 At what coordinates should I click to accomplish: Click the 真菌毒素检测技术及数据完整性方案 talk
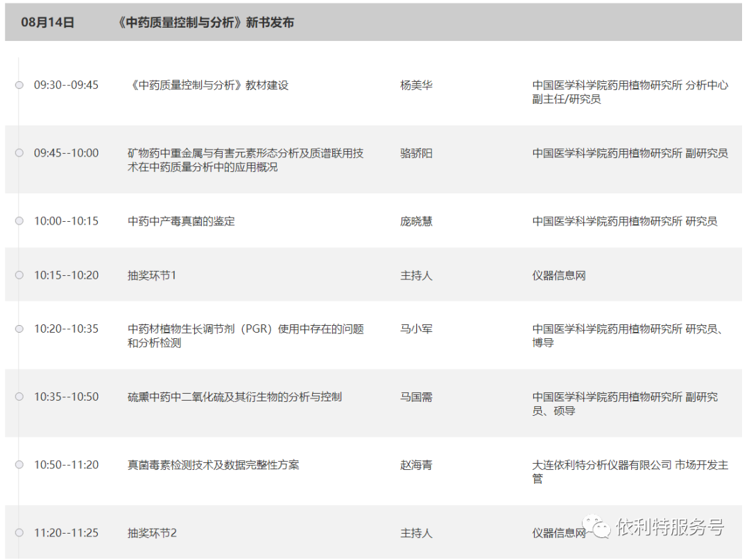[214, 465]
